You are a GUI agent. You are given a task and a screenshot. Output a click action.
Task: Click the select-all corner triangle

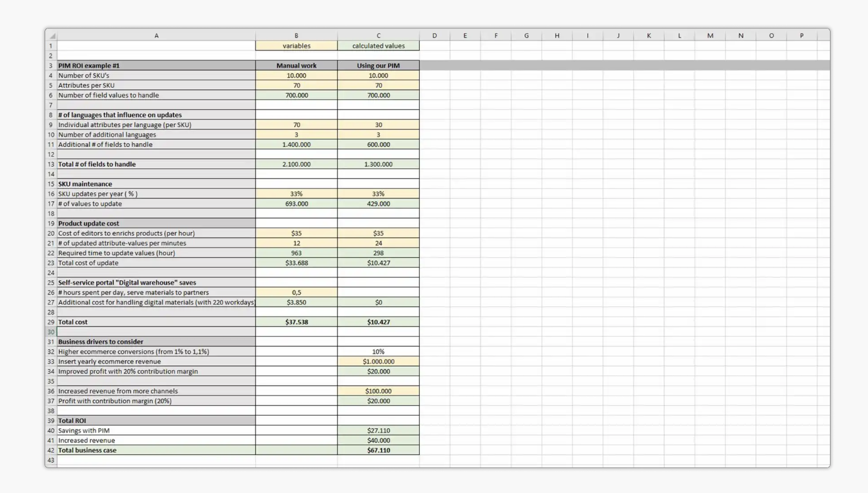click(52, 36)
